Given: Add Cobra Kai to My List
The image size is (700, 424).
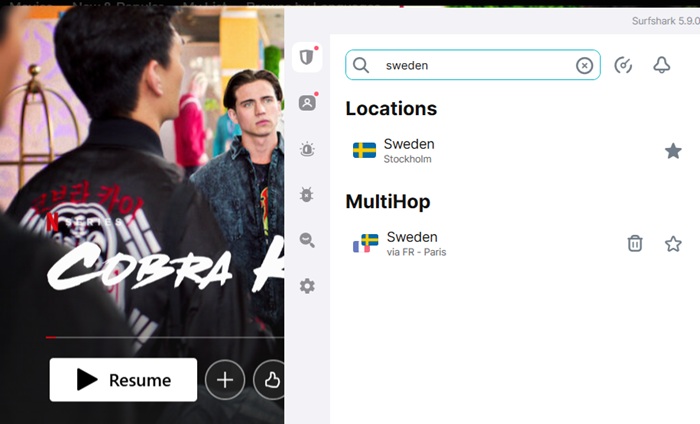Looking at the screenshot, I should (x=225, y=380).
